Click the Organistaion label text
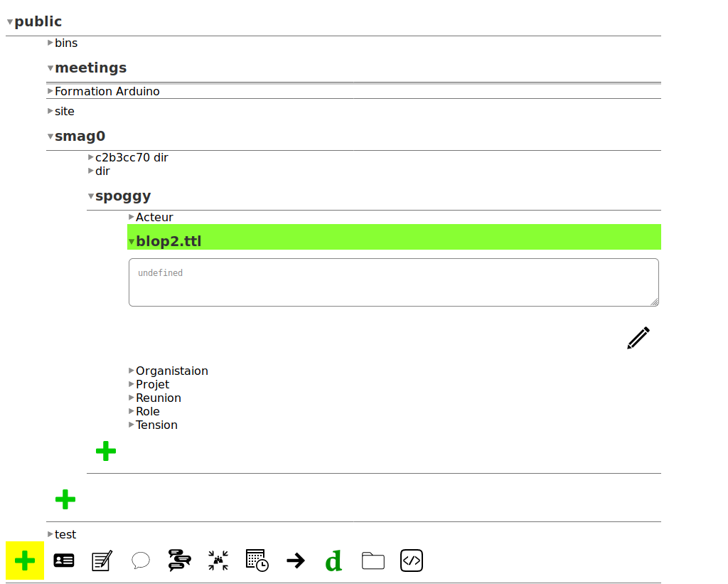The width and height of the screenshot is (728, 584). point(172,371)
